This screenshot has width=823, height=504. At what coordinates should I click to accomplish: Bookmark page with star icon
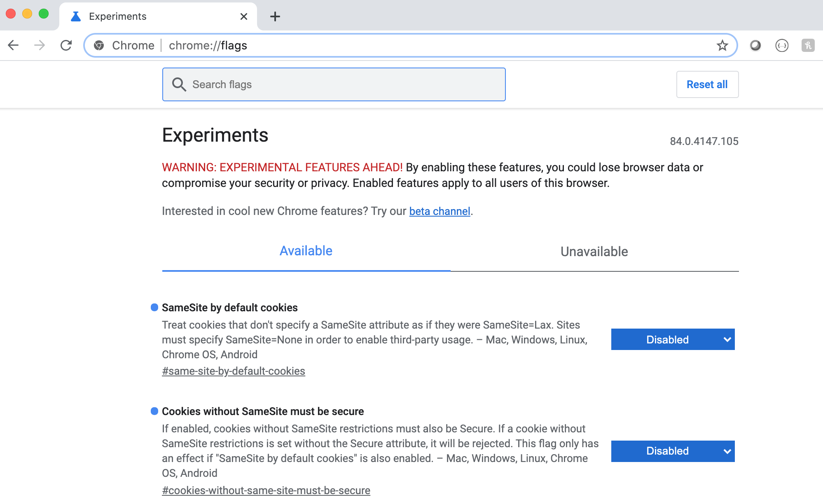pyautogui.click(x=722, y=45)
